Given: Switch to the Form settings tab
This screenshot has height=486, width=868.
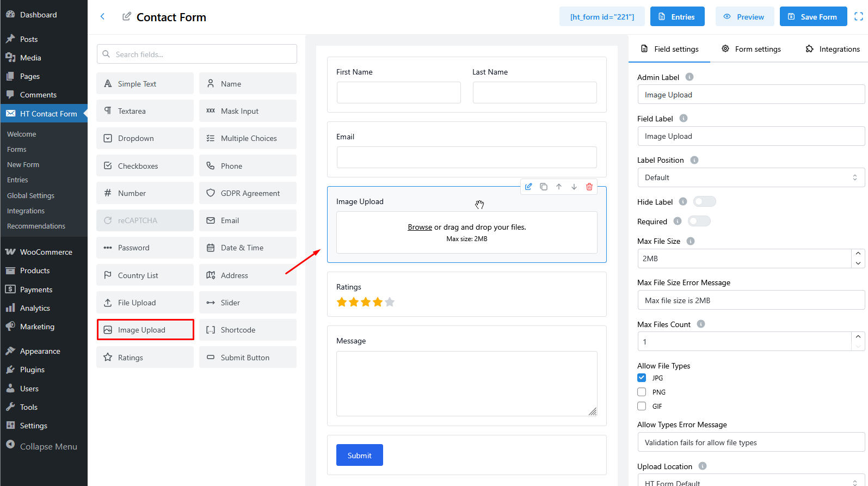Looking at the screenshot, I should [x=751, y=49].
